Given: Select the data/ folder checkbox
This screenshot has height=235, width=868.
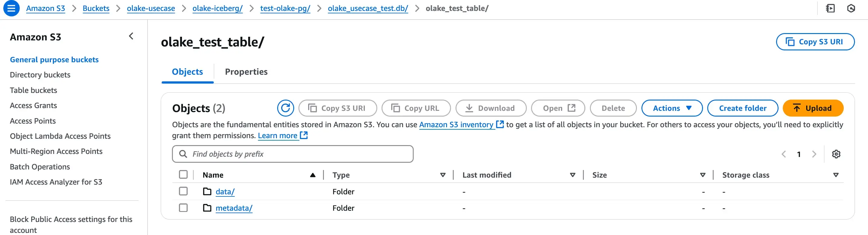Looking at the screenshot, I should [x=183, y=191].
